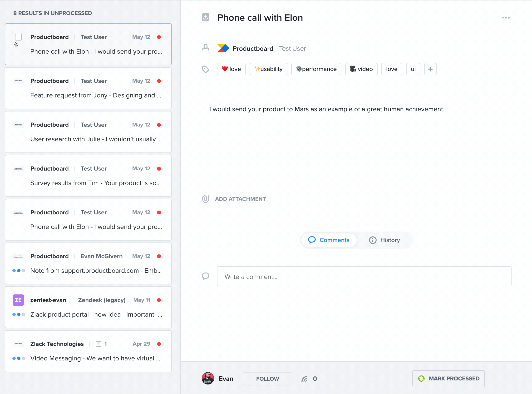This screenshot has width=532, height=394.
Task: Click Zendesk (legacy) label on zentest-evan card
Action: point(102,300)
